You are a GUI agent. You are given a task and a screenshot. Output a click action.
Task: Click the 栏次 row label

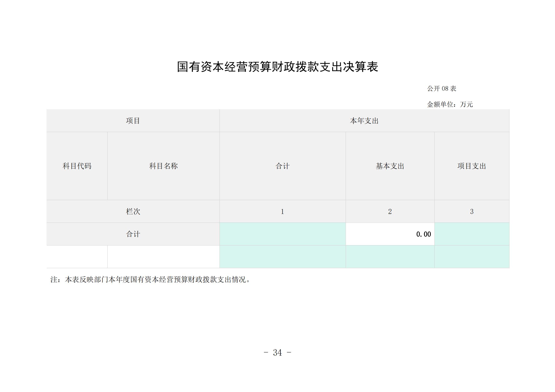click(x=133, y=211)
